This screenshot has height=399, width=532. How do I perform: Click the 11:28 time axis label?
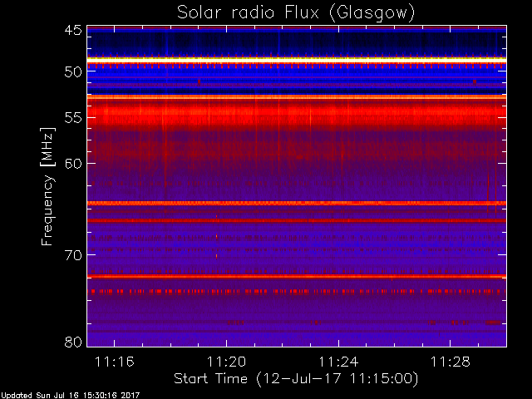[451, 362]
